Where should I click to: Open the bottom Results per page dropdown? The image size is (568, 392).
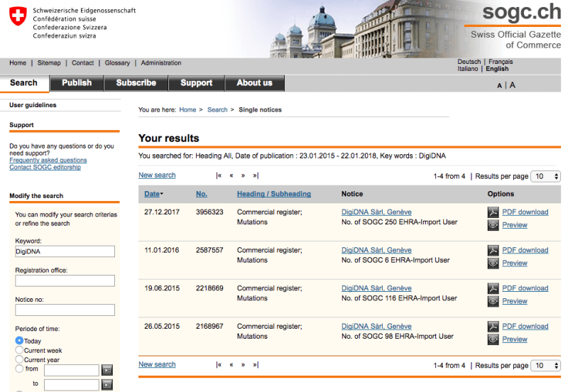[x=545, y=366]
